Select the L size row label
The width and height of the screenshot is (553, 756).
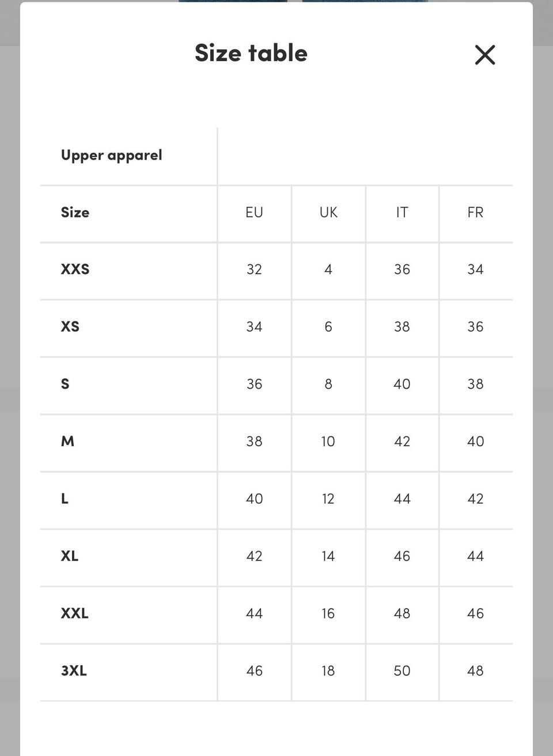(65, 499)
